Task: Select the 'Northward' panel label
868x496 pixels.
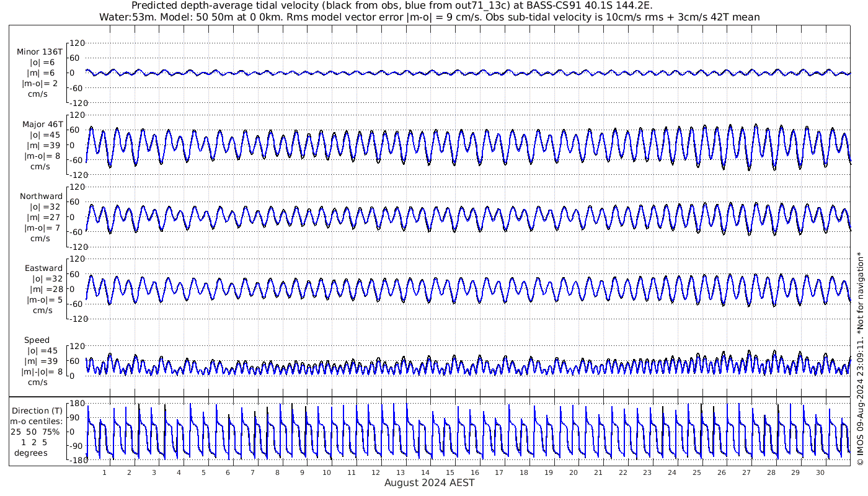Action: [41, 197]
